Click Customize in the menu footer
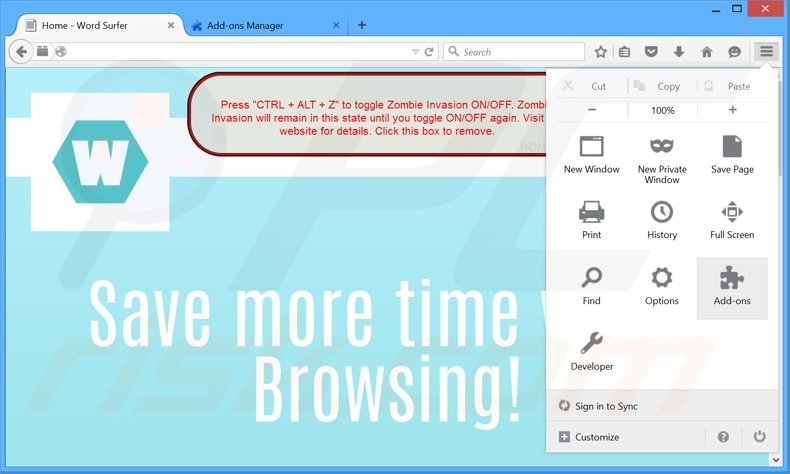This screenshot has width=790, height=474. (596, 437)
